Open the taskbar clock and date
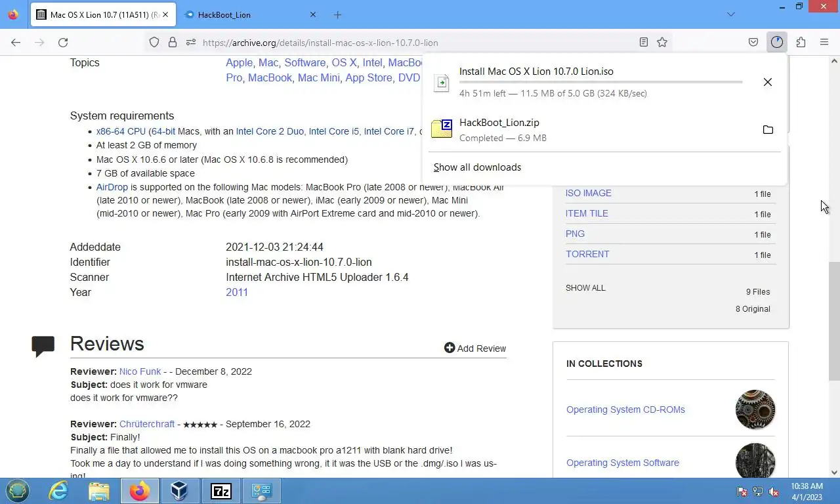This screenshot has height=504, width=840. (807, 492)
